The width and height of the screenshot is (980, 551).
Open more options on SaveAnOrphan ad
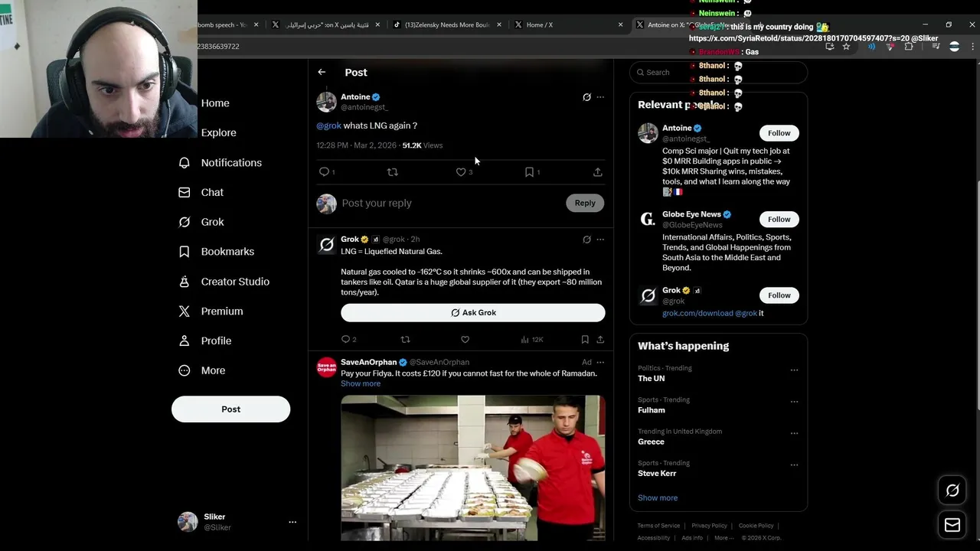coord(600,362)
